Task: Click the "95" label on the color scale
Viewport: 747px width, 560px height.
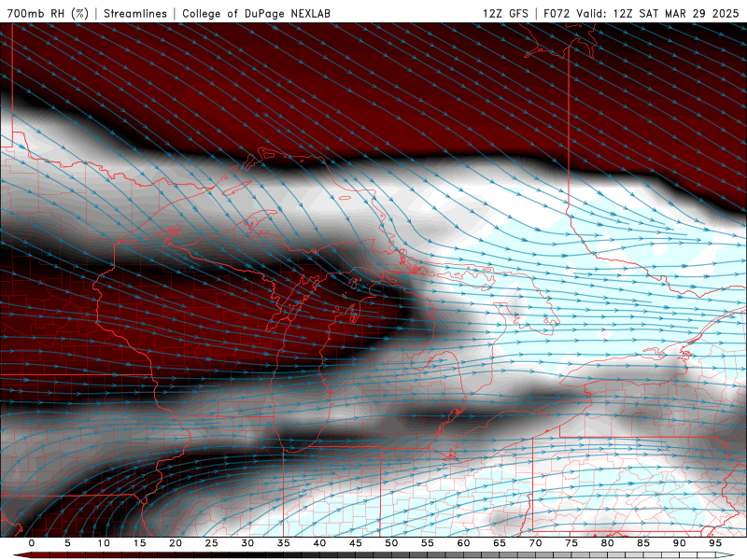Action: click(x=715, y=543)
